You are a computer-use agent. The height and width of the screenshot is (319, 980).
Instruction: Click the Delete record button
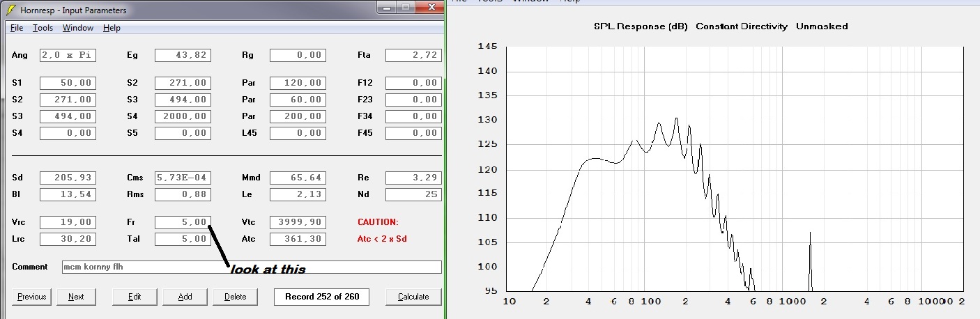point(235,297)
